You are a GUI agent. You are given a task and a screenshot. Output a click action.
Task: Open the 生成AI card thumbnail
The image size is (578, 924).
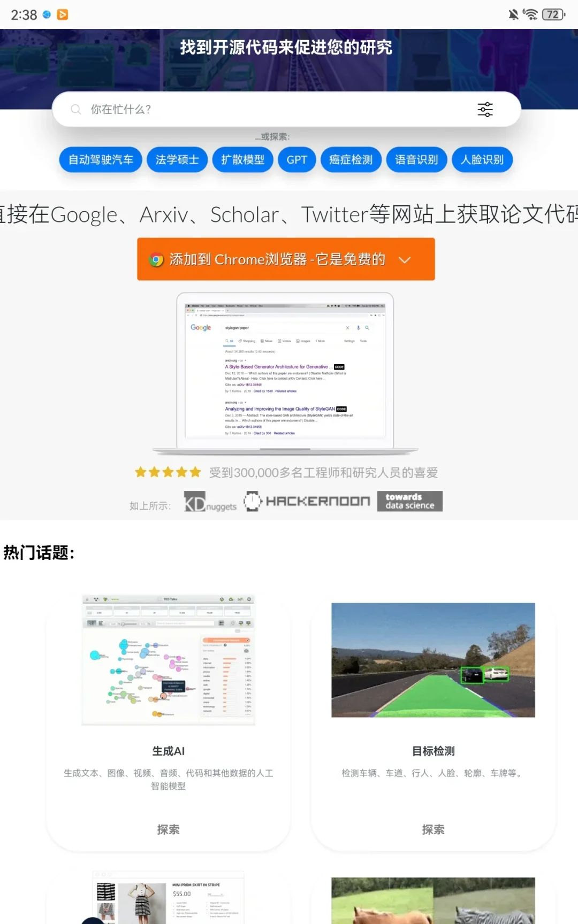point(169,660)
